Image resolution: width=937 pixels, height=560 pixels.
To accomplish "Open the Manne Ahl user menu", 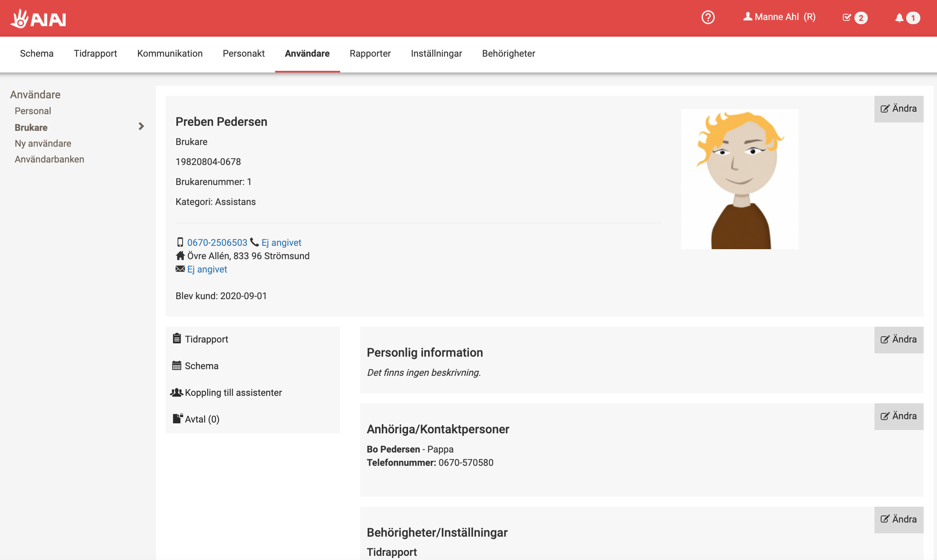I will point(779,17).
